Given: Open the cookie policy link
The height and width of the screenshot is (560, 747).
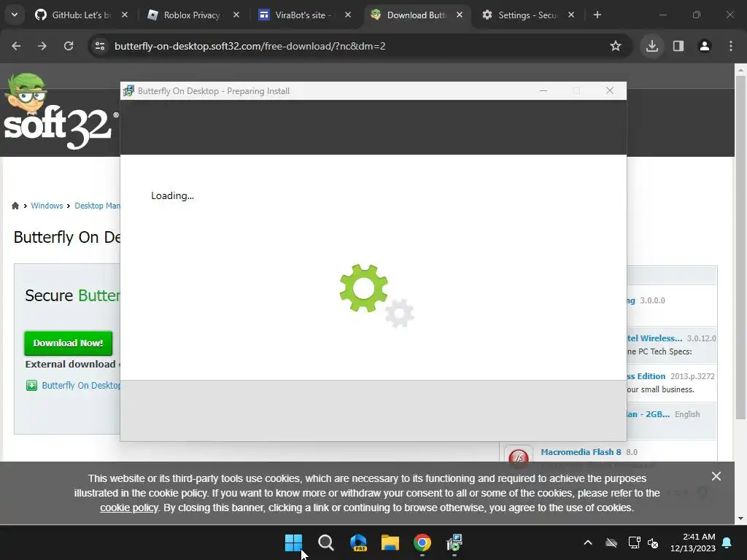Looking at the screenshot, I should (128, 507).
